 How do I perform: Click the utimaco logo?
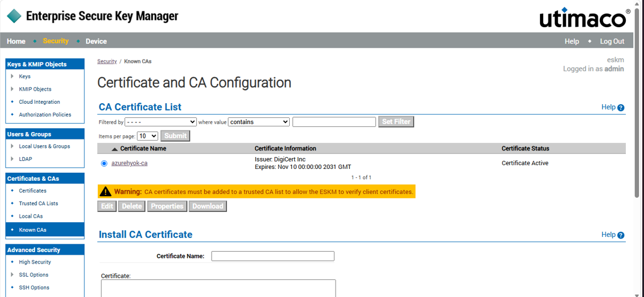[x=585, y=18]
